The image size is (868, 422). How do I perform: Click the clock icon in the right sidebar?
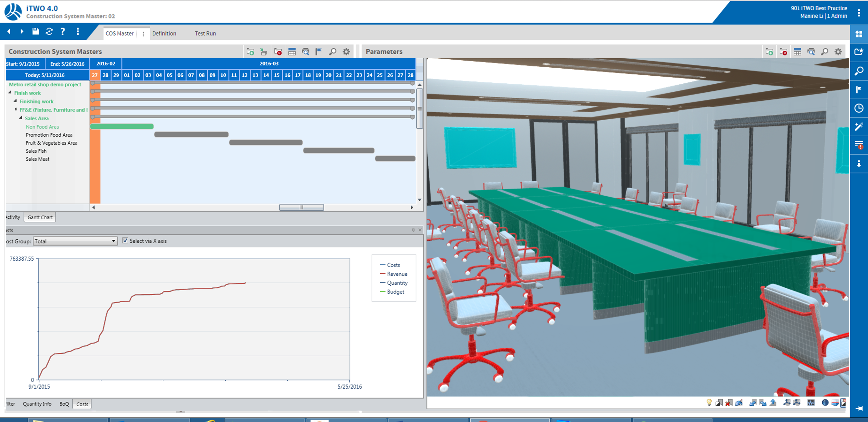pyautogui.click(x=859, y=108)
